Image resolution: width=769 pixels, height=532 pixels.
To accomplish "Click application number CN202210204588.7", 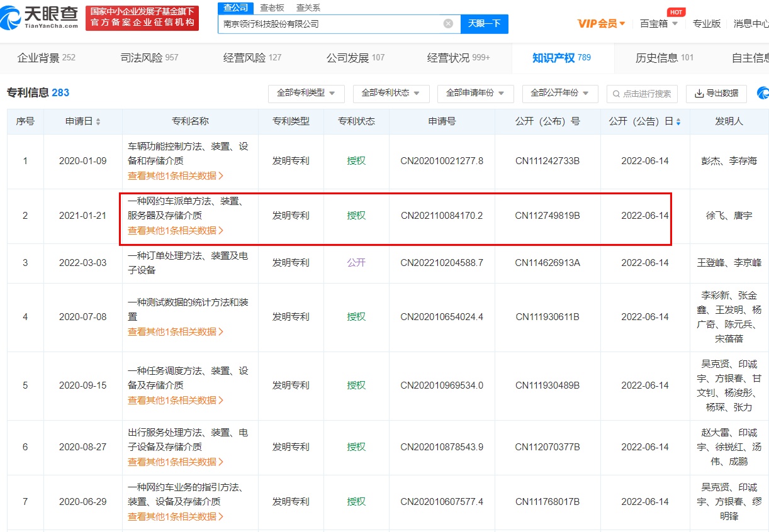I will coord(442,263).
